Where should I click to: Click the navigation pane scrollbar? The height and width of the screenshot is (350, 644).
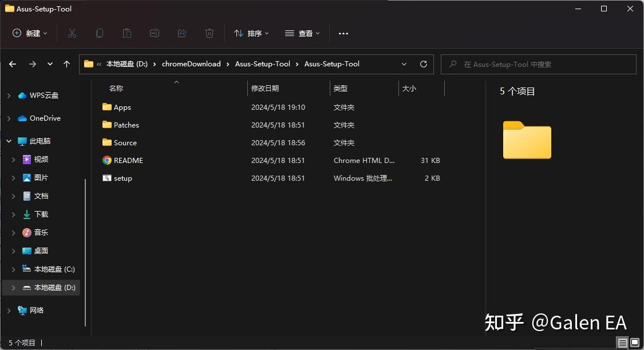pyautogui.click(x=85, y=252)
